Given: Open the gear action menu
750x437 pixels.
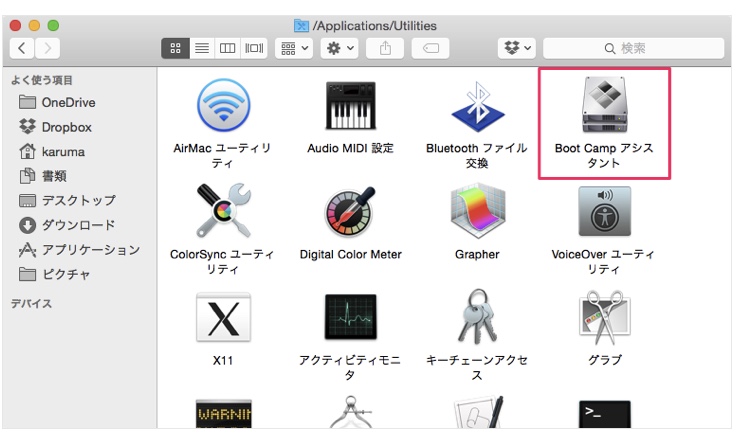Looking at the screenshot, I should 340,48.
